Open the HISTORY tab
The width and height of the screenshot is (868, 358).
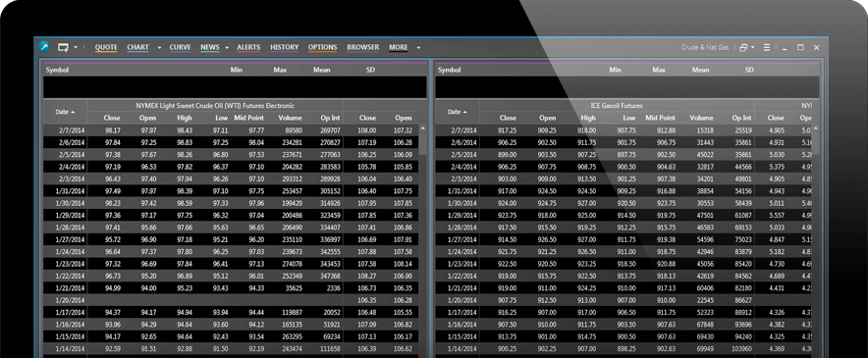285,48
